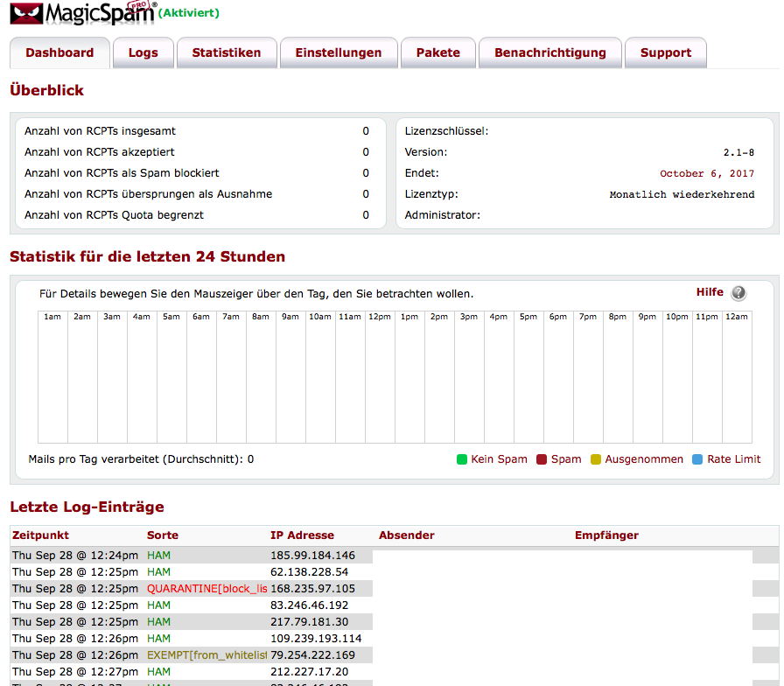
Task: Click the green Kein Spam legend swatch
Action: coord(461,459)
